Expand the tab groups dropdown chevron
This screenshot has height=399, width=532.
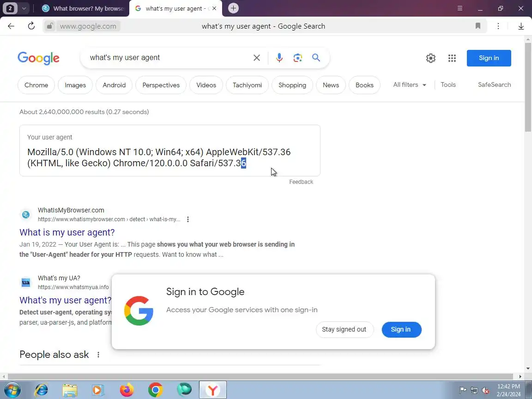click(24, 8)
